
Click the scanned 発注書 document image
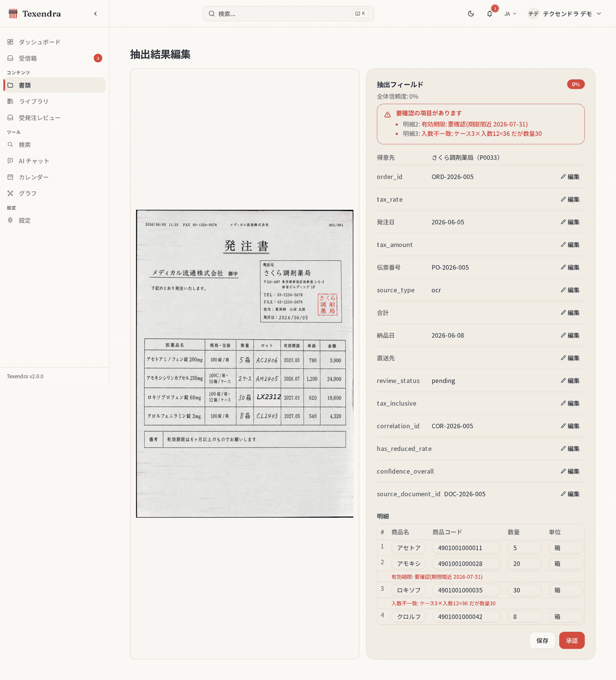click(245, 364)
